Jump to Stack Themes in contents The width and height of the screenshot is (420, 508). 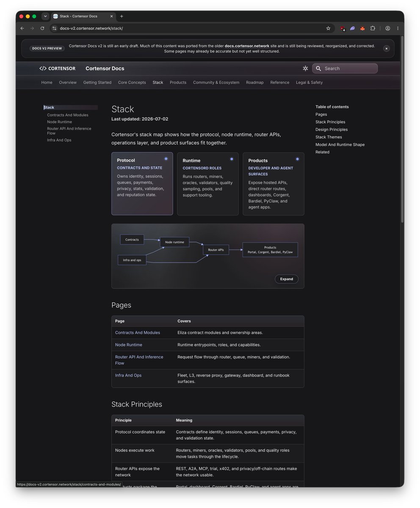pos(329,137)
